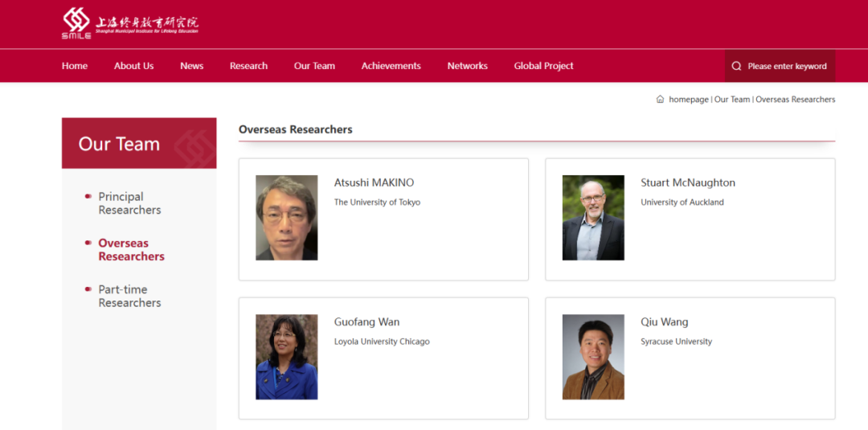
Task: Click the SMILE institute logo
Action: [129, 23]
